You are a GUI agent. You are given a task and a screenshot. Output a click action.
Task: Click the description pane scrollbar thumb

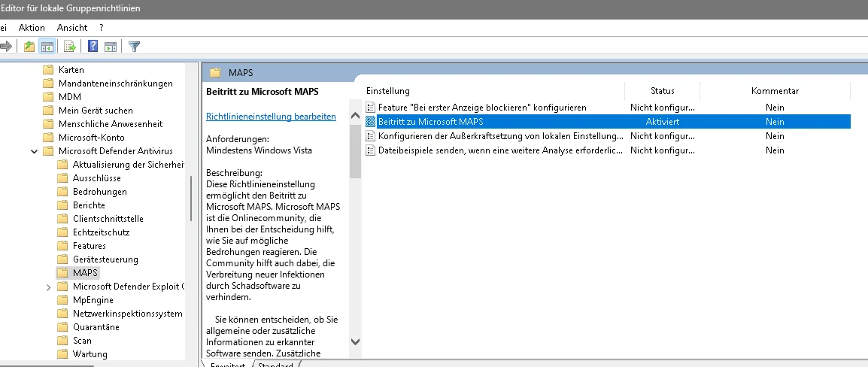click(355, 150)
